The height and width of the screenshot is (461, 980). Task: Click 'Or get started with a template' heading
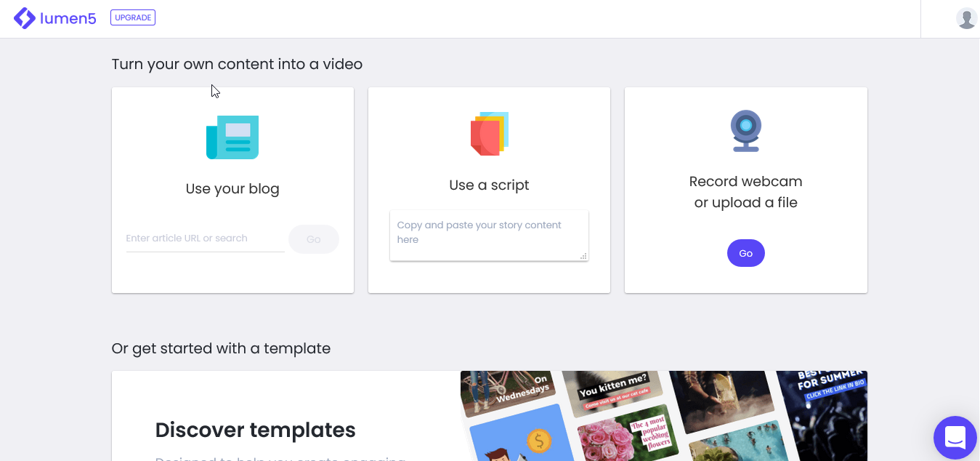221,348
